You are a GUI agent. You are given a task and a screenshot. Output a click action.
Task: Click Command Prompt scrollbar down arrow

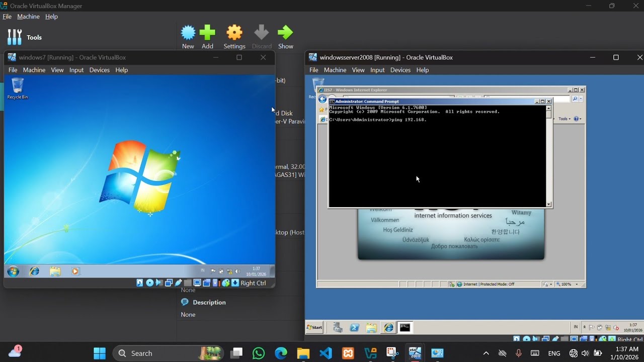click(x=549, y=204)
